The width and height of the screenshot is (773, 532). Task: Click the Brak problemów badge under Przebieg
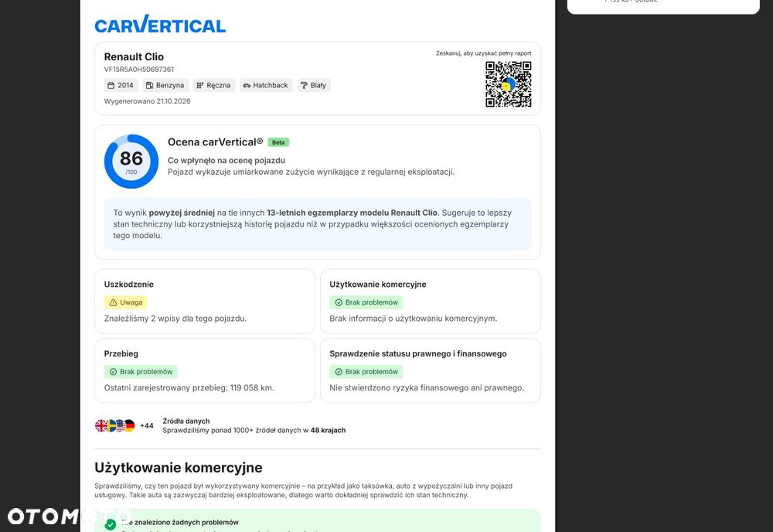(x=141, y=372)
